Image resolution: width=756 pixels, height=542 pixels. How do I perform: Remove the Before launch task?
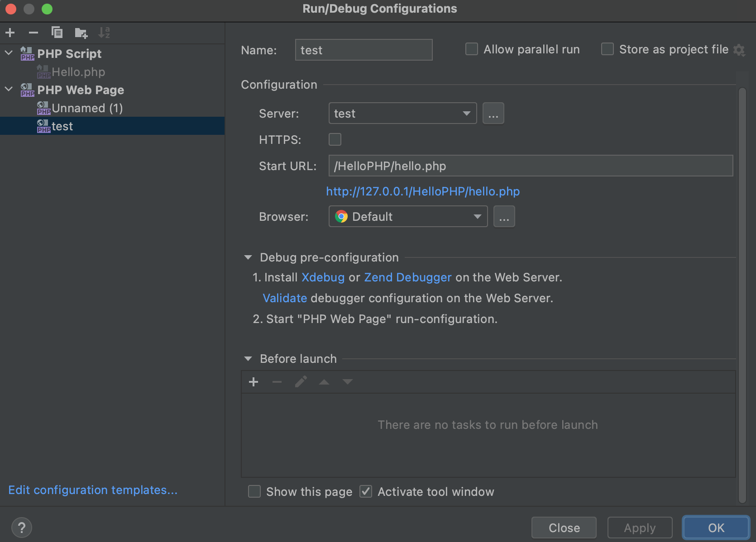click(x=277, y=382)
